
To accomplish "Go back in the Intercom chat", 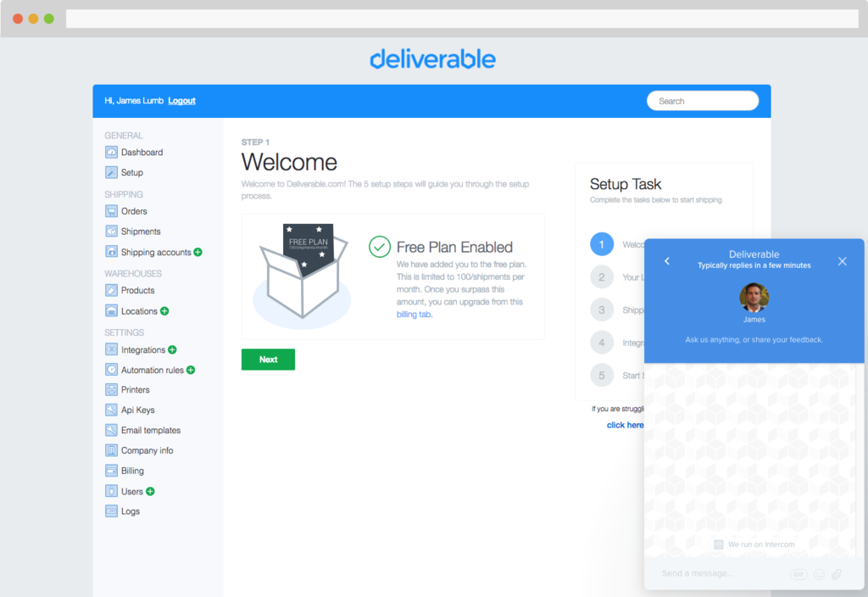I will pos(667,261).
